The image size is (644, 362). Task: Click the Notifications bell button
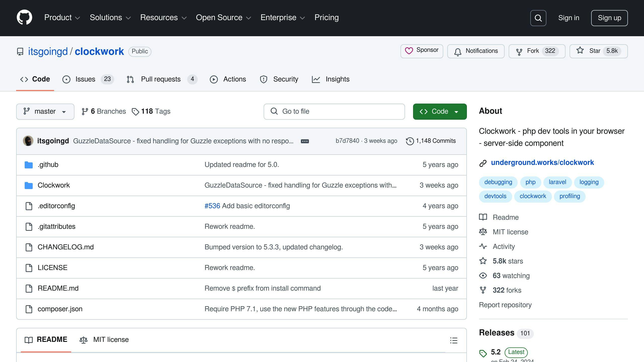tap(476, 51)
